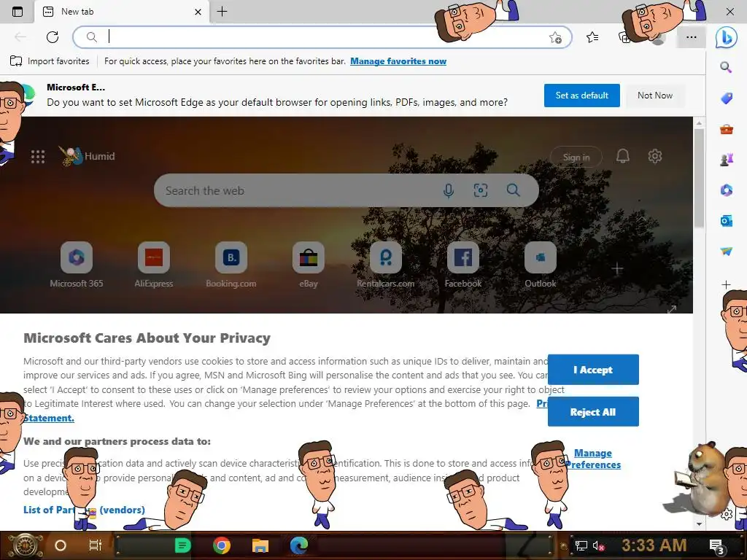The height and width of the screenshot is (560, 747).
Task: Open the app launcher grid icon
Action: point(38,157)
